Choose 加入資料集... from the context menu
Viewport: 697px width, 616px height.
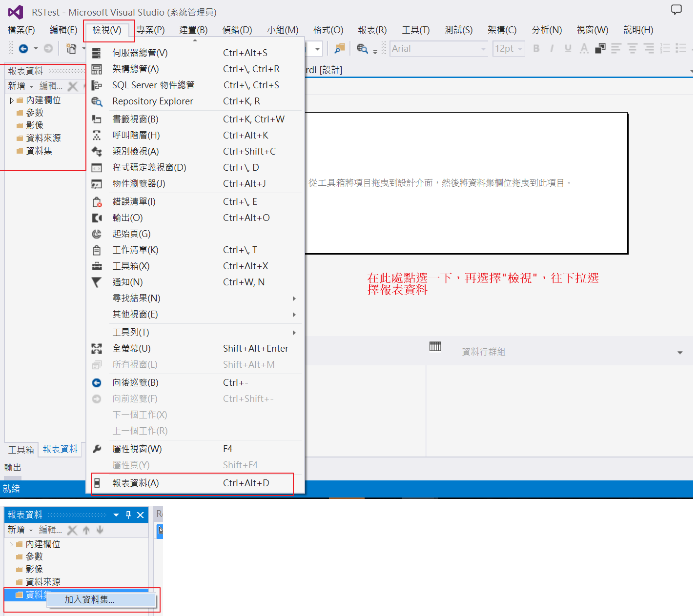102,599
